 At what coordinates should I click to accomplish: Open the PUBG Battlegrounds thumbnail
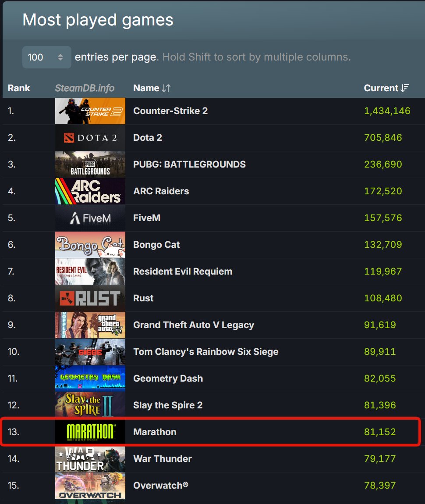pyautogui.click(x=90, y=164)
